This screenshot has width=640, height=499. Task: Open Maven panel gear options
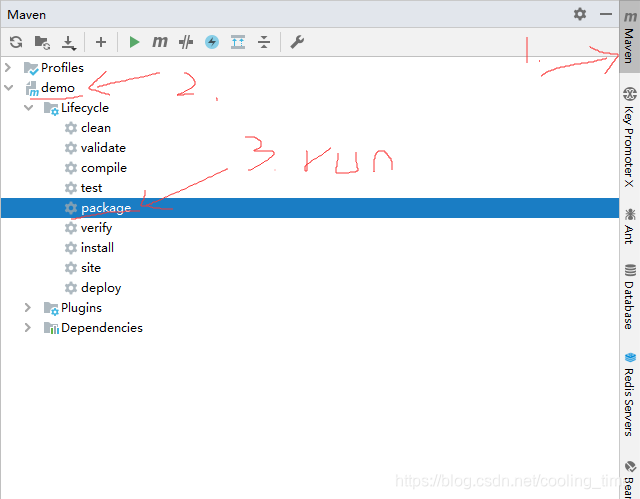click(580, 14)
